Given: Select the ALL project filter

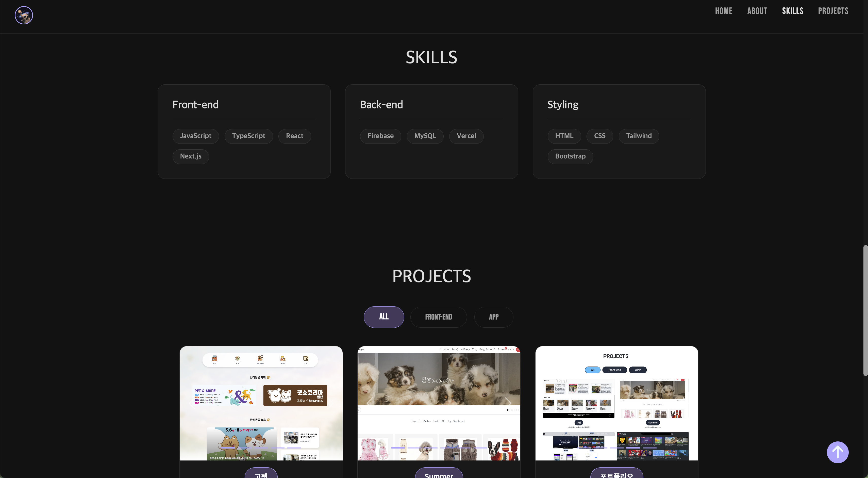Looking at the screenshot, I should [384, 317].
